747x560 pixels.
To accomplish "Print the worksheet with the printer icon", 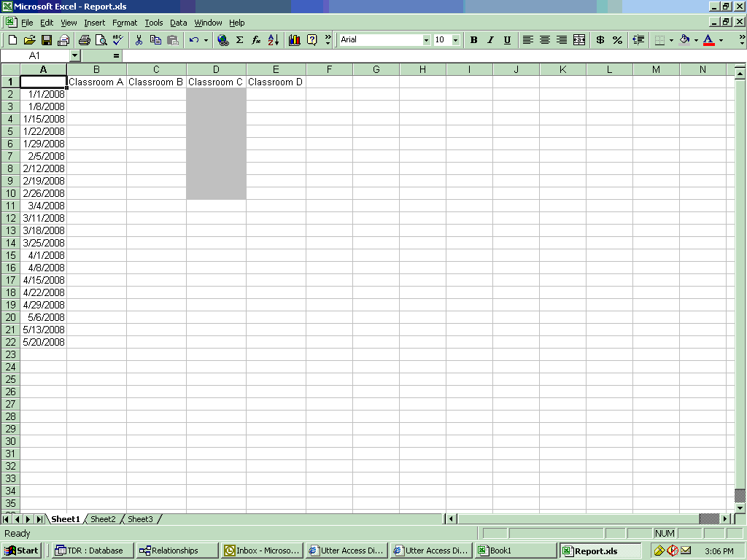I will tap(85, 40).
